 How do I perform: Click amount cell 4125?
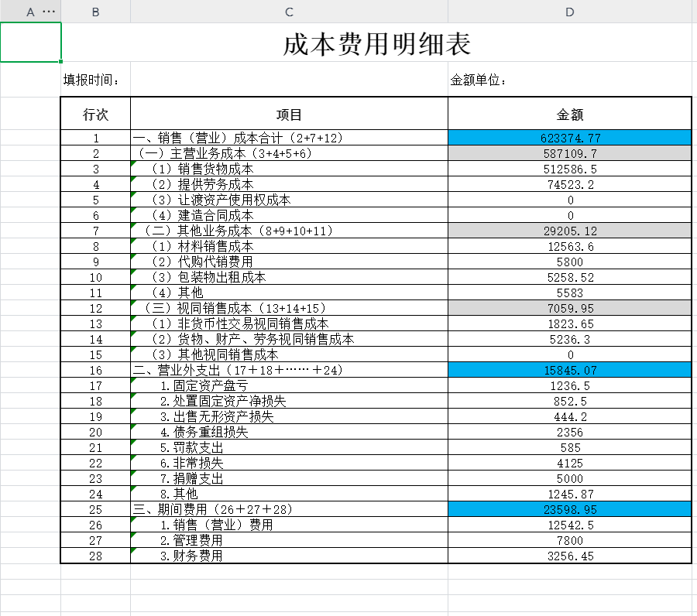pos(570,463)
